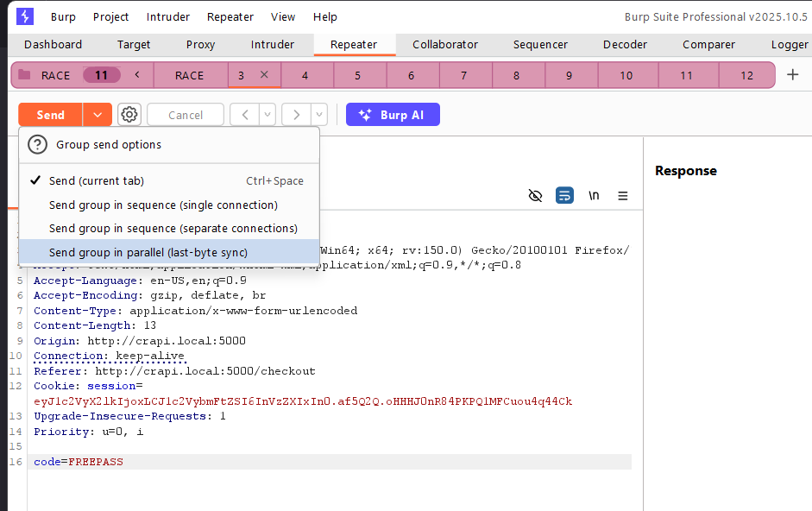
Task: Select Send (current tab) option
Action: [169, 181]
